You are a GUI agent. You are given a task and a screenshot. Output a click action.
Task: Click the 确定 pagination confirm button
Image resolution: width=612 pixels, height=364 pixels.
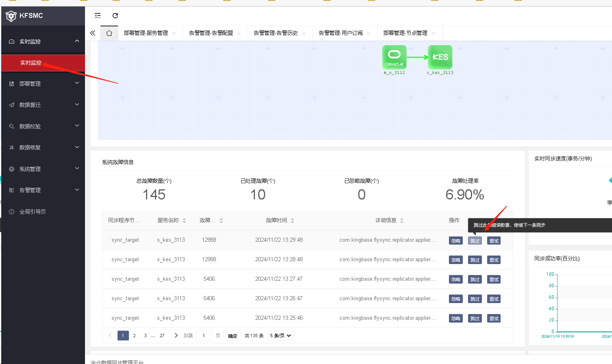click(x=233, y=336)
